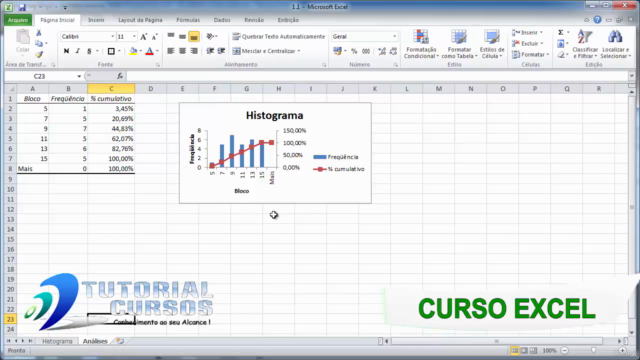Image resolution: width=640 pixels, height=360 pixels.
Task: Click the AutoSum sigma icon
Action: pyautogui.click(x=561, y=33)
